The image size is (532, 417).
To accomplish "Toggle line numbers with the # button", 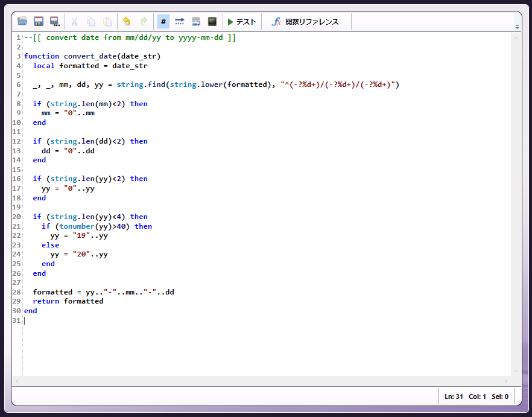I will [163, 21].
